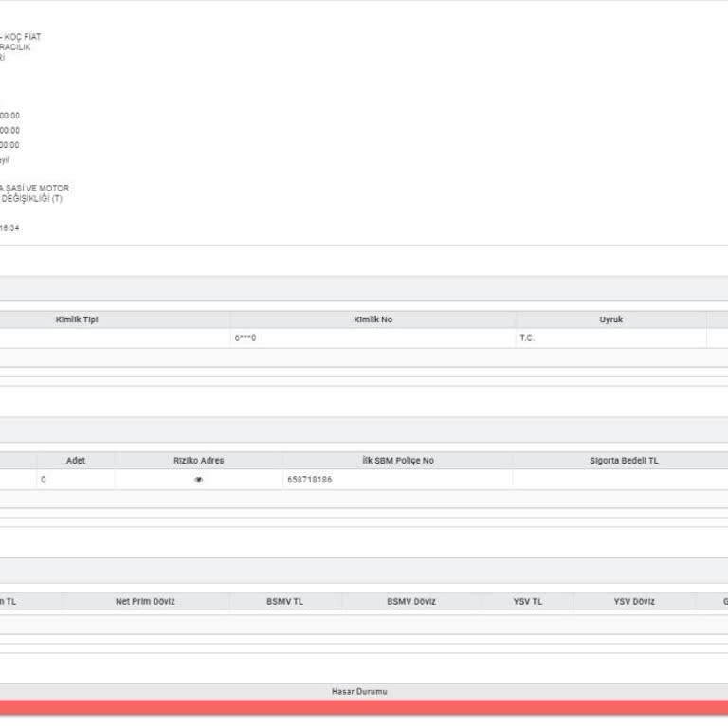Image resolution: width=728 pixels, height=728 pixels.
Task: Select the Kimlik No column header
Action: [373, 319]
